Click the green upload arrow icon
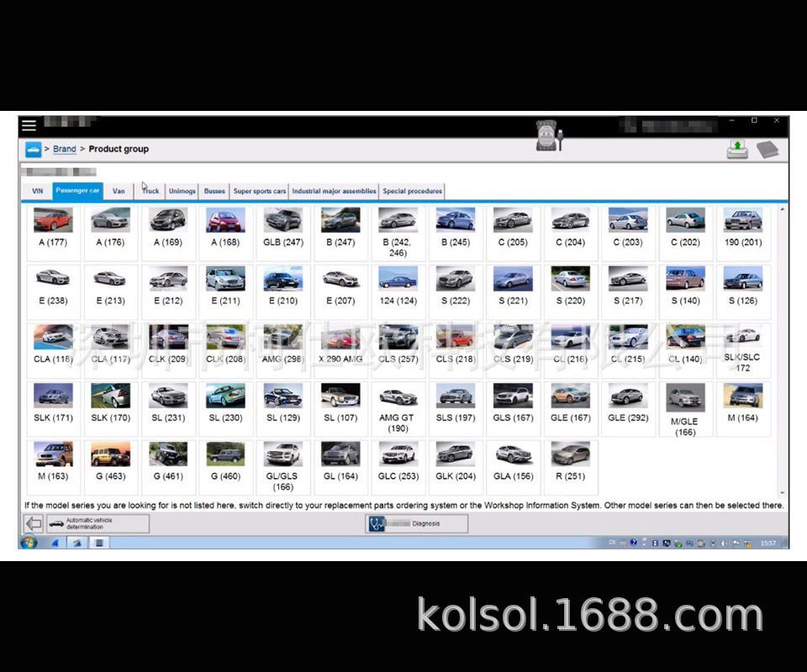The width and height of the screenshot is (807, 672). click(x=737, y=150)
